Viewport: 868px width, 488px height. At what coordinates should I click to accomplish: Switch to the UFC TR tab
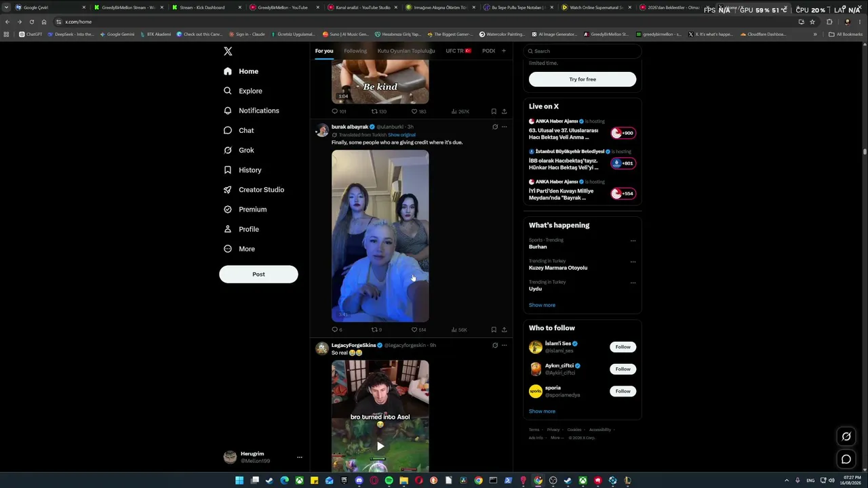(x=458, y=51)
